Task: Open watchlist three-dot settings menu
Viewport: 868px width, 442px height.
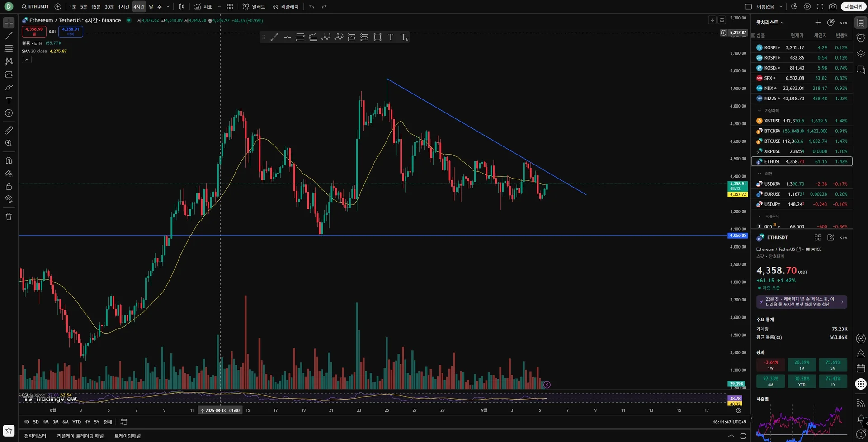Action: pyautogui.click(x=844, y=22)
